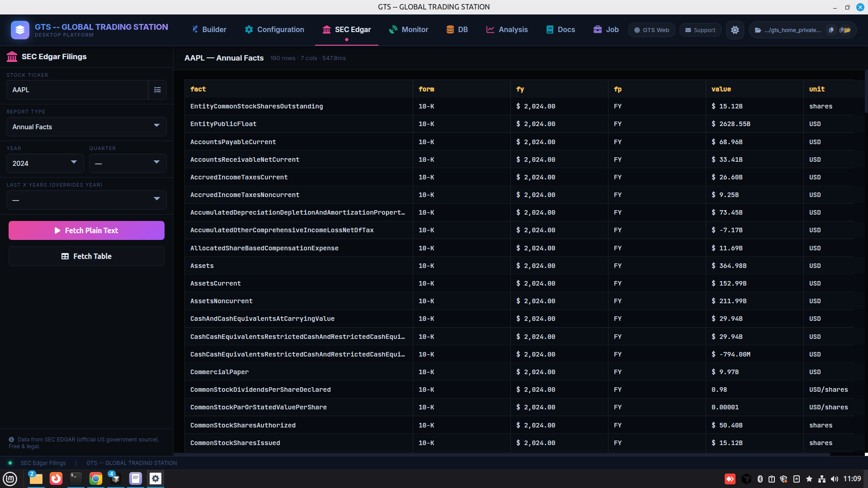Click the Stock Ticker input field
This screenshot has height=488, width=868.
pyautogui.click(x=77, y=90)
